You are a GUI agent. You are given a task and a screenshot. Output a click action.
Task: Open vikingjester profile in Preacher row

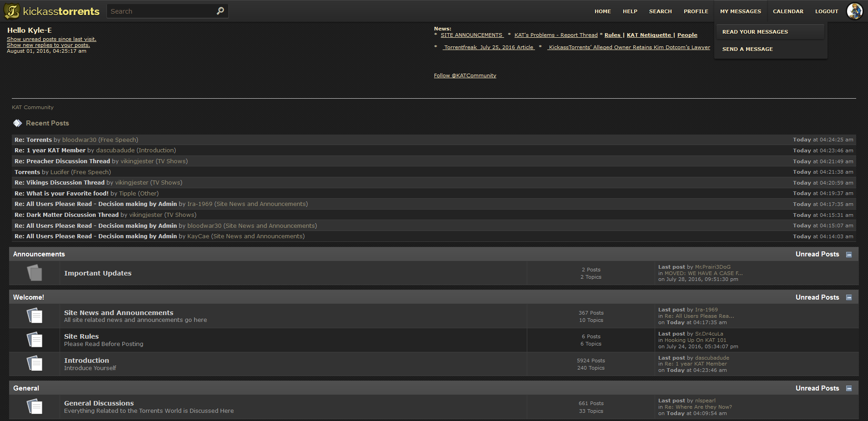tap(137, 161)
